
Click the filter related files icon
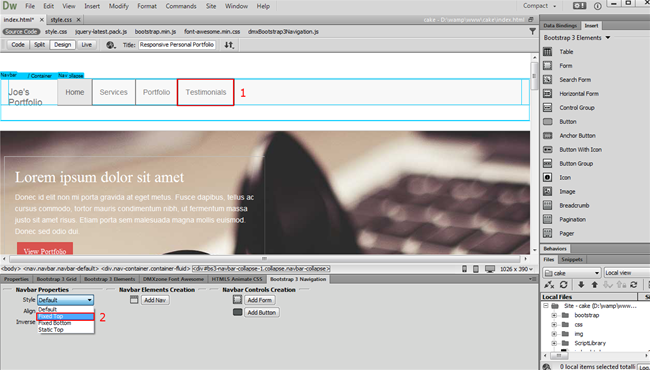pyautogui.click(x=532, y=31)
